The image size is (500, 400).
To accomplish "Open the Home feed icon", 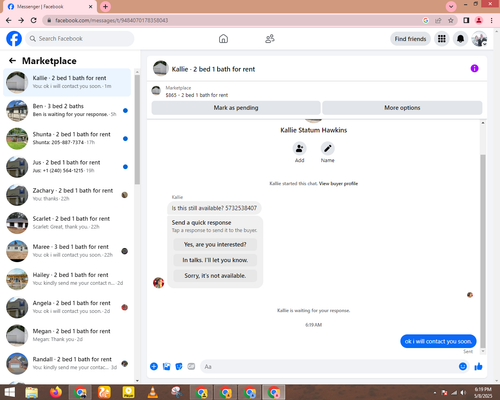I will point(223,39).
